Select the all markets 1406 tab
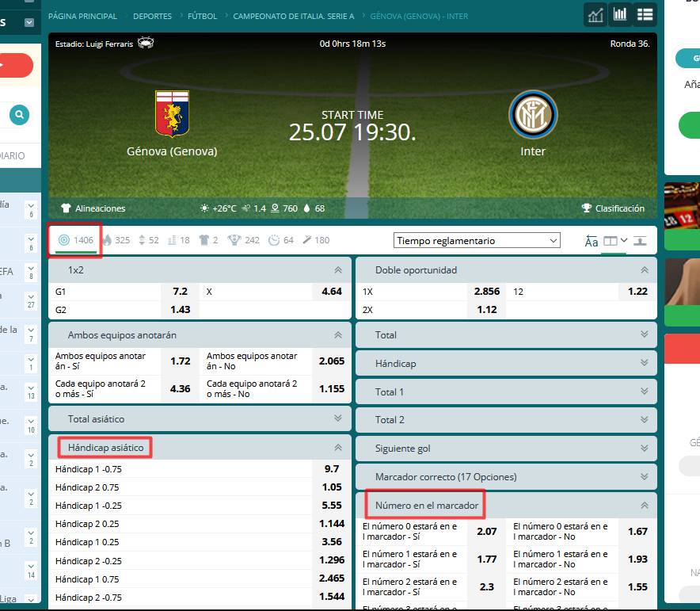The height and width of the screenshot is (611, 700). pyautogui.click(x=76, y=240)
